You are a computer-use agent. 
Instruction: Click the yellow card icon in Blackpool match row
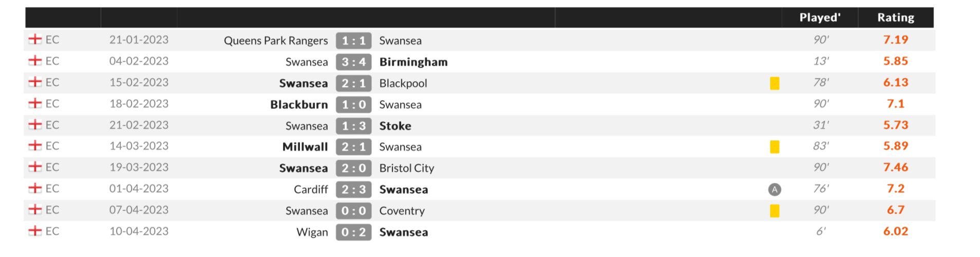775,83
